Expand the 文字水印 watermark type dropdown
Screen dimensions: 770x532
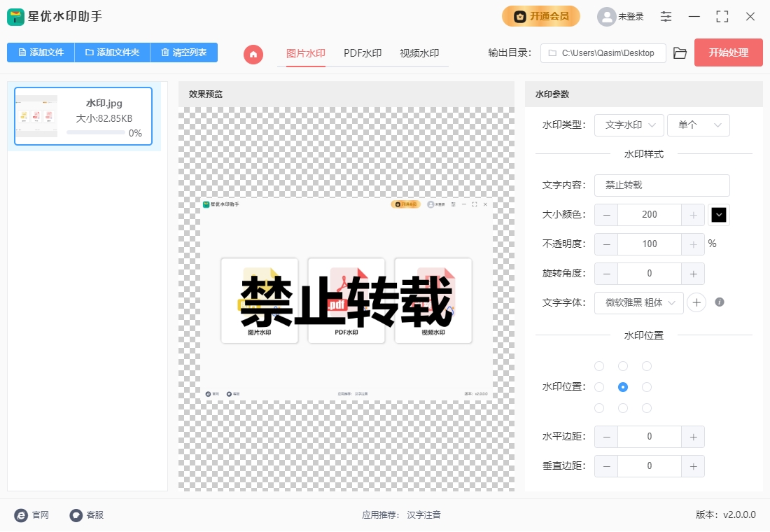(629, 125)
